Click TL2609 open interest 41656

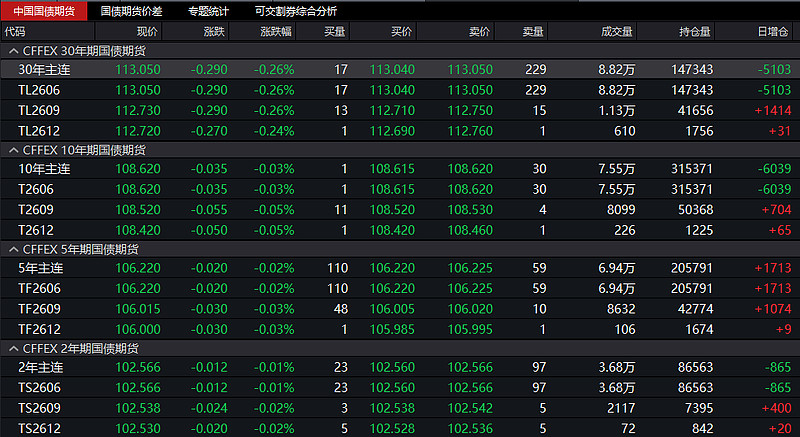click(x=695, y=111)
